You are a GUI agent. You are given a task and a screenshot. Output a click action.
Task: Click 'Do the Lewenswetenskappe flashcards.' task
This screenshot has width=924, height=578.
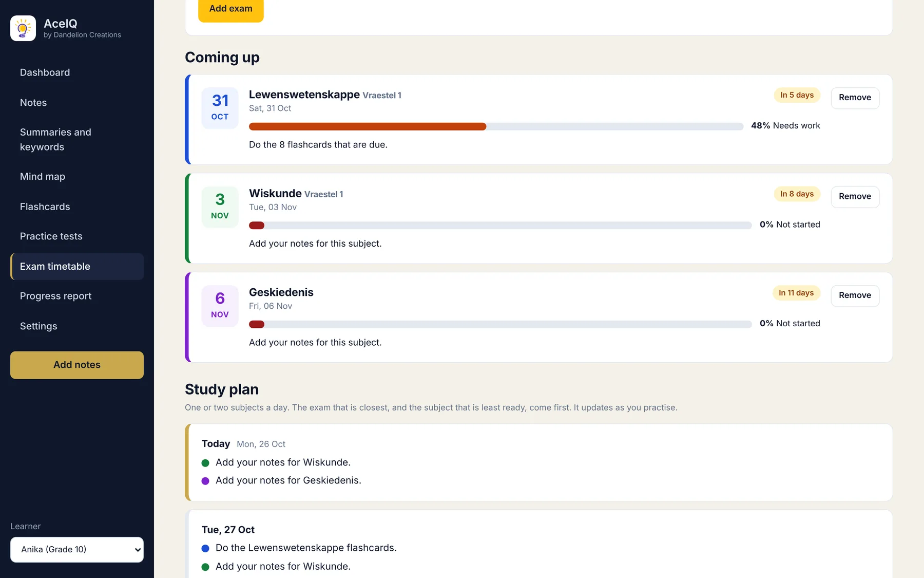[306, 548]
